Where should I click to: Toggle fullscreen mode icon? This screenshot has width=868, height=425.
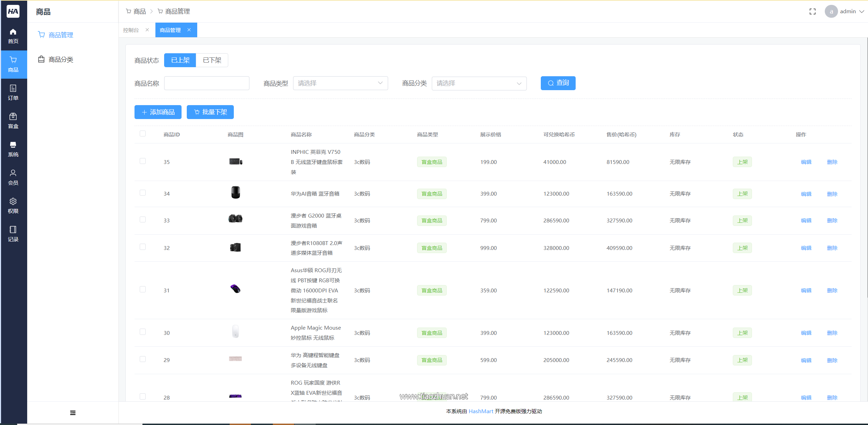[812, 11]
